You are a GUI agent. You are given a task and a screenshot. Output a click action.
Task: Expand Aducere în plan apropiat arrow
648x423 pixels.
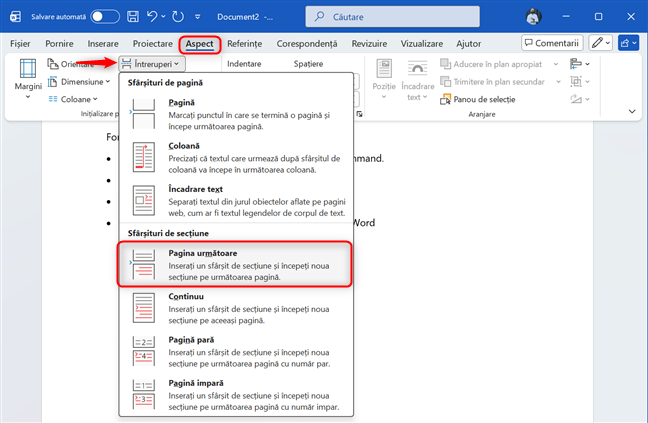[x=556, y=64]
